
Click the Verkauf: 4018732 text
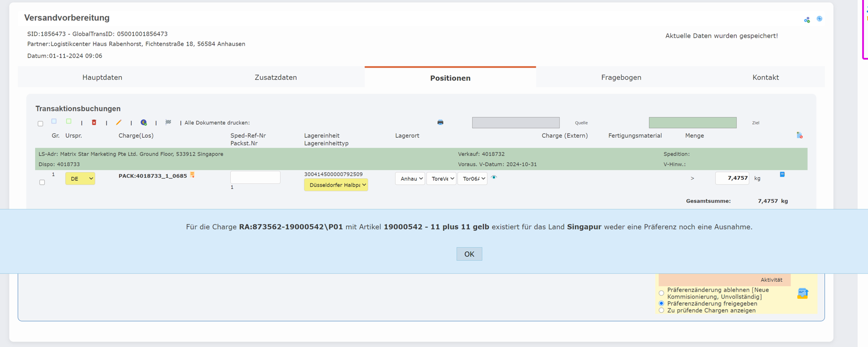(x=481, y=154)
